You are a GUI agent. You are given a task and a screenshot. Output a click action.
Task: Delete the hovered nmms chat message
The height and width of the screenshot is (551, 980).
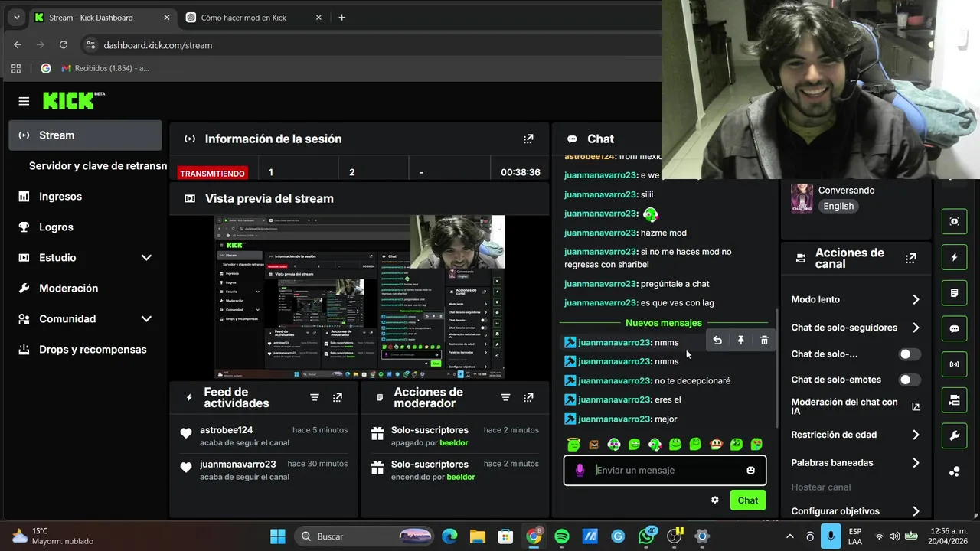coord(764,341)
